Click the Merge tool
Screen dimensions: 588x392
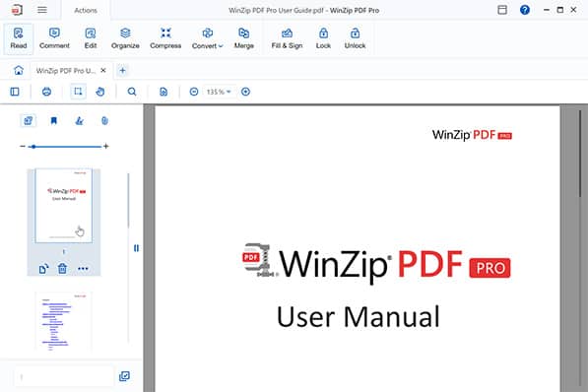(x=243, y=38)
